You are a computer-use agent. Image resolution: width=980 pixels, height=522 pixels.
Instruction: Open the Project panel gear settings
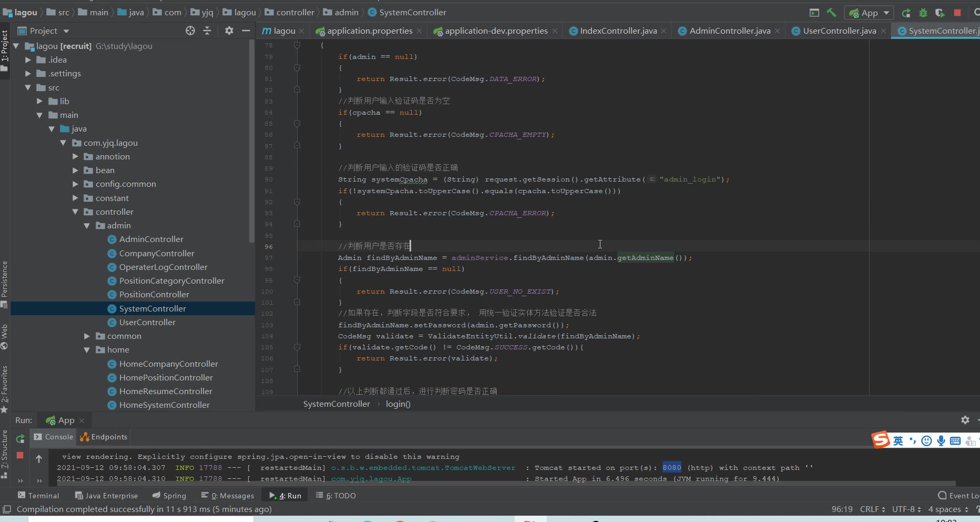(x=229, y=31)
